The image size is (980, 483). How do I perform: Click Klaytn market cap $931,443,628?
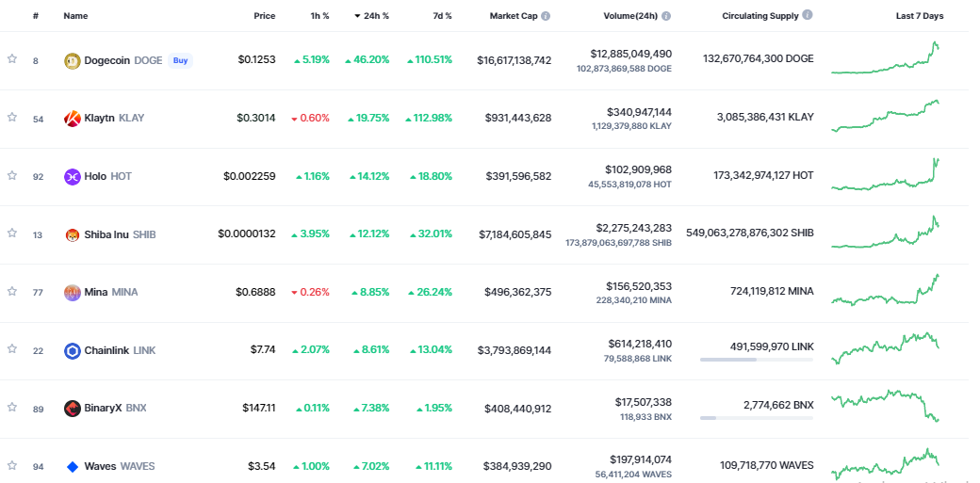pyautogui.click(x=518, y=118)
